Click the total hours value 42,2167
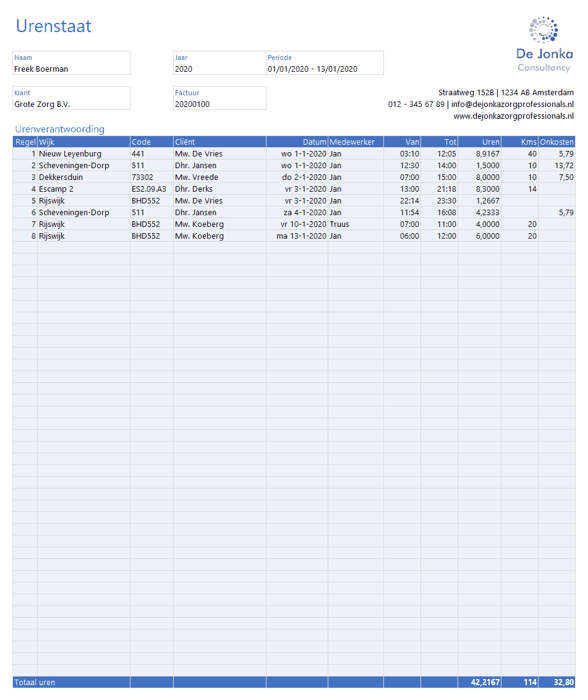The image size is (588, 700). coord(480,683)
